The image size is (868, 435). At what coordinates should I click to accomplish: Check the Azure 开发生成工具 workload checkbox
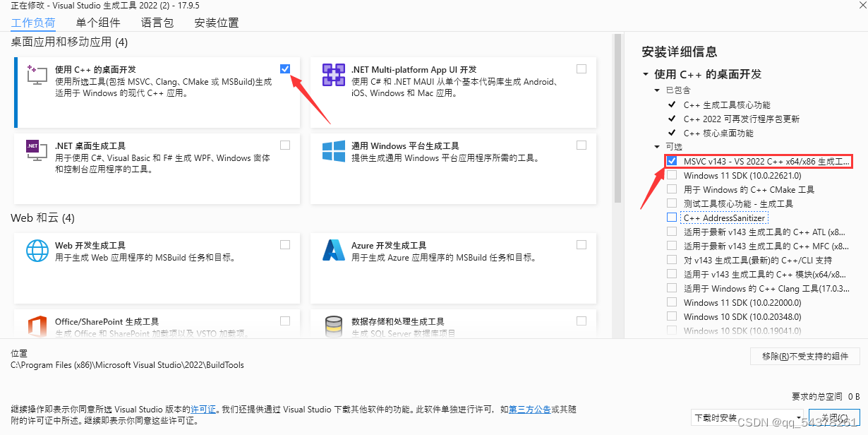(x=581, y=244)
